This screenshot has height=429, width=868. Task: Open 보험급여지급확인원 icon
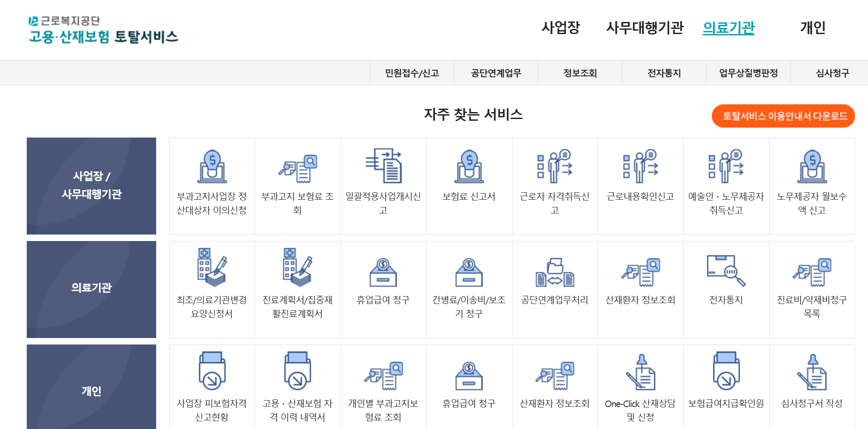(x=726, y=371)
